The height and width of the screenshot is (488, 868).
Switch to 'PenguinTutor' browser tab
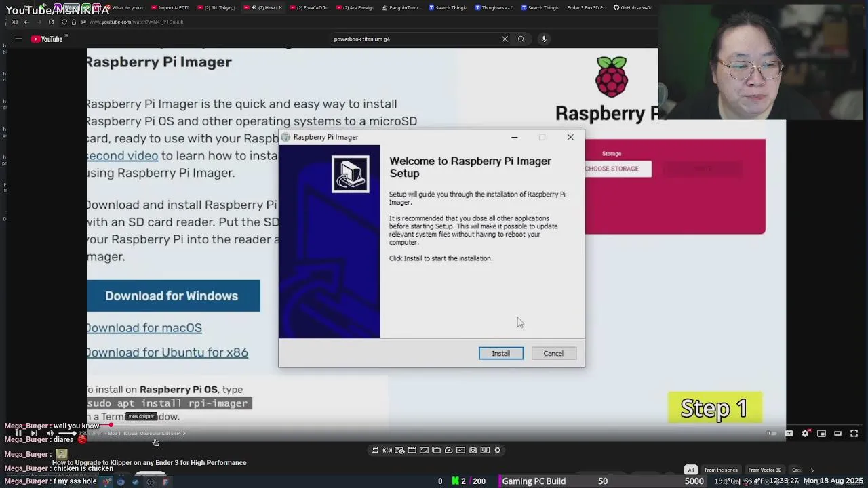tap(401, 7)
